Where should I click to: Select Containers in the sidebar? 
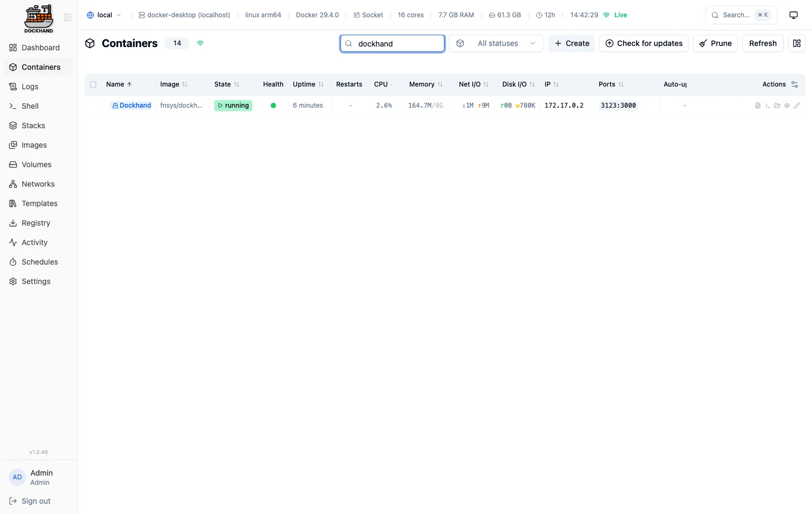38,67
